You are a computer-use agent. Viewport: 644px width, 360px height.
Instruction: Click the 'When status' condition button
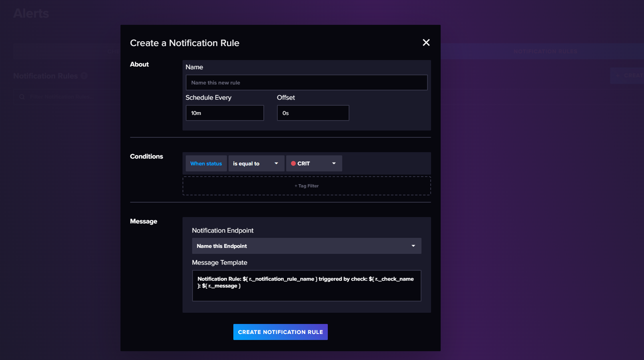pos(206,163)
